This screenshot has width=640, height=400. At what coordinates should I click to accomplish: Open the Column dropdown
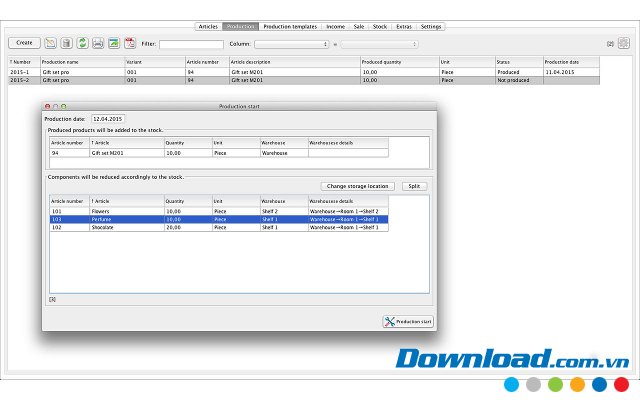click(291, 44)
